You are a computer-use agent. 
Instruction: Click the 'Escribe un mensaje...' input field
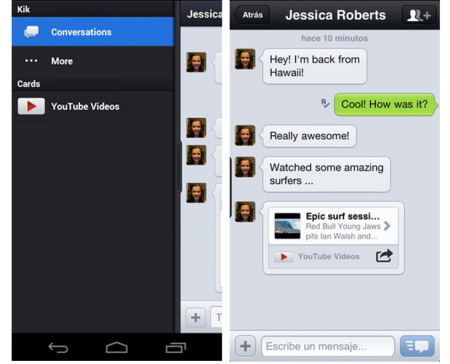pos(328,346)
